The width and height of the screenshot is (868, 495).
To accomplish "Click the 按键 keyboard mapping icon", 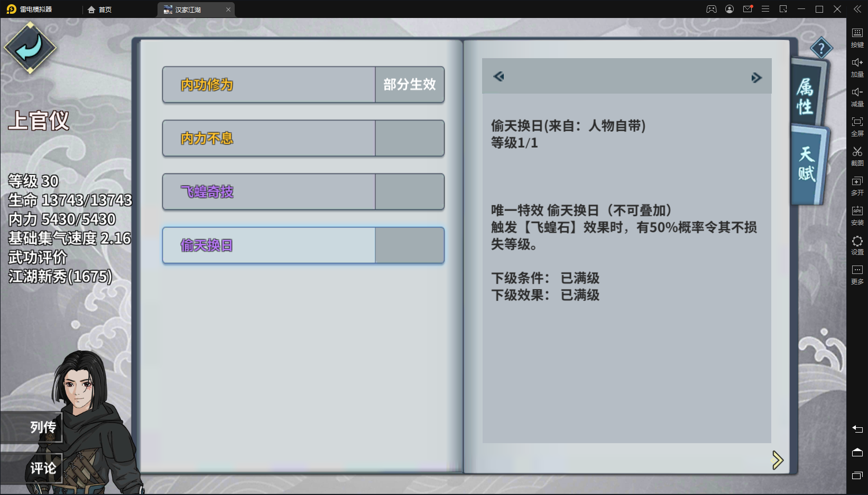I will (857, 37).
